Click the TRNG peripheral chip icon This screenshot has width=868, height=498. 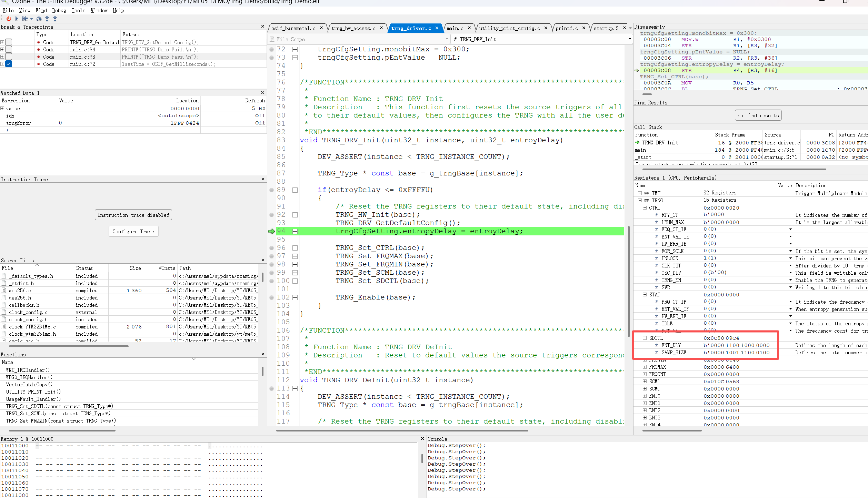pyautogui.click(x=647, y=200)
